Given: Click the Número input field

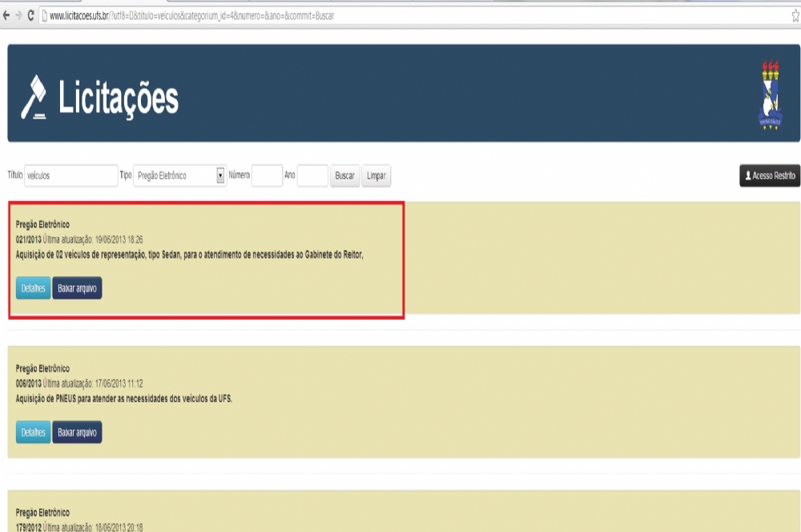Looking at the screenshot, I should (267, 175).
